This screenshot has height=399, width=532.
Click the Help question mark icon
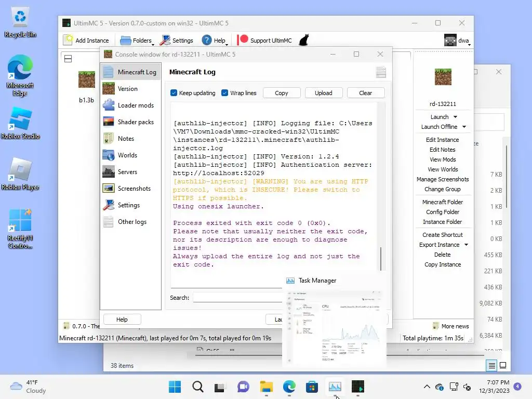206,40
